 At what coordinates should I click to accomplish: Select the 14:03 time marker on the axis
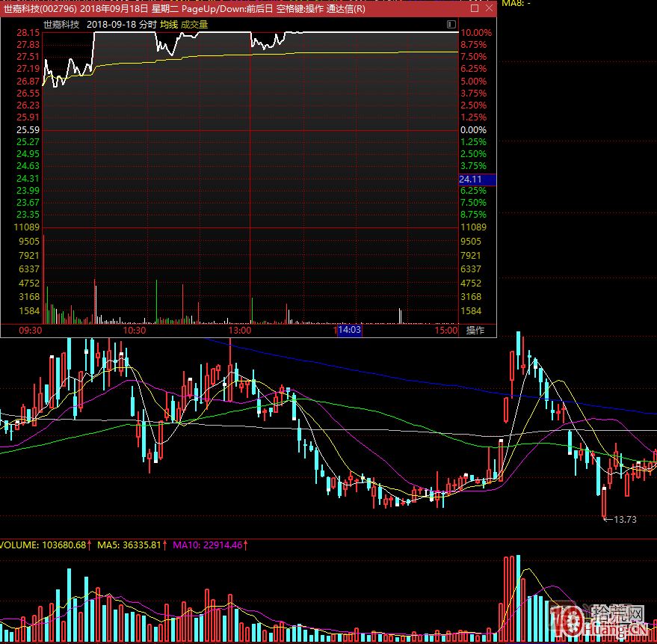(x=349, y=330)
